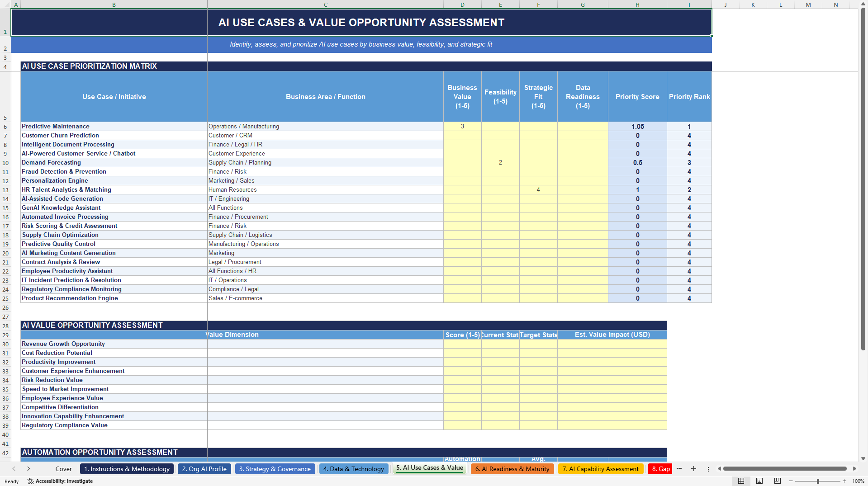Click the next sheet navigation arrow
This screenshot has width=868, height=486.
click(28, 469)
